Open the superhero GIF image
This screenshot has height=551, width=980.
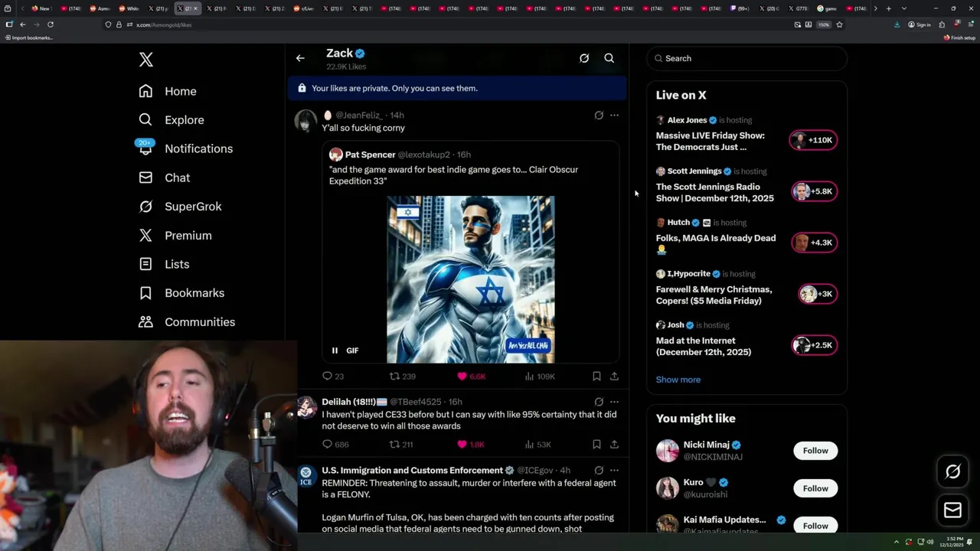[471, 279]
